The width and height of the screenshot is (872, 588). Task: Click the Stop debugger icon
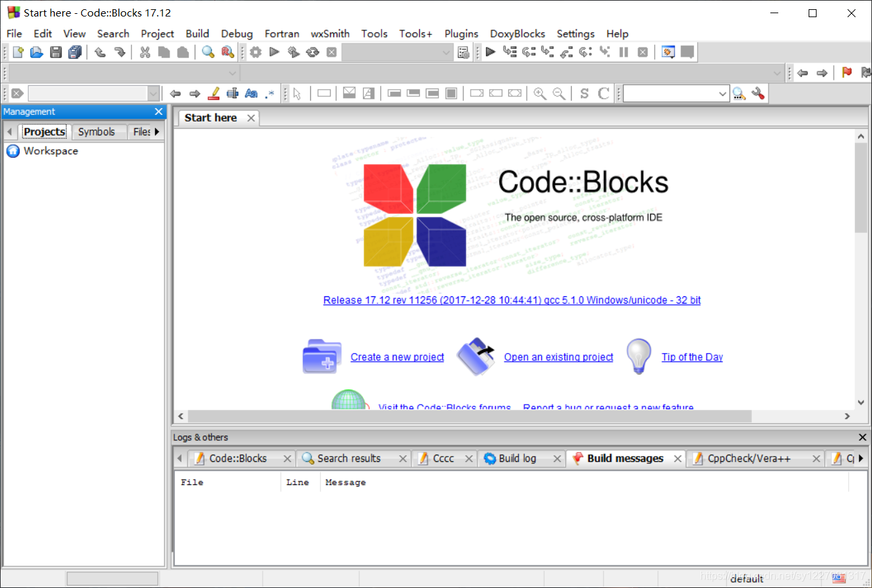pos(642,52)
